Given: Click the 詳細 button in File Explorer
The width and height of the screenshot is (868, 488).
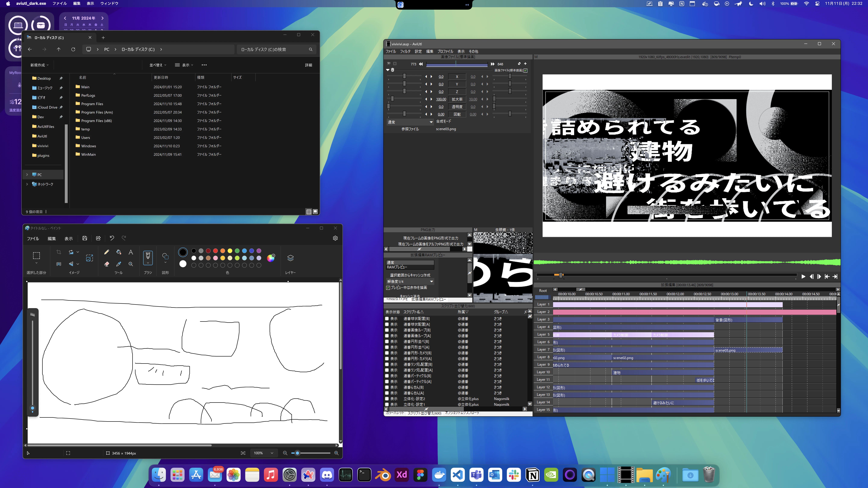Looking at the screenshot, I should point(309,65).
